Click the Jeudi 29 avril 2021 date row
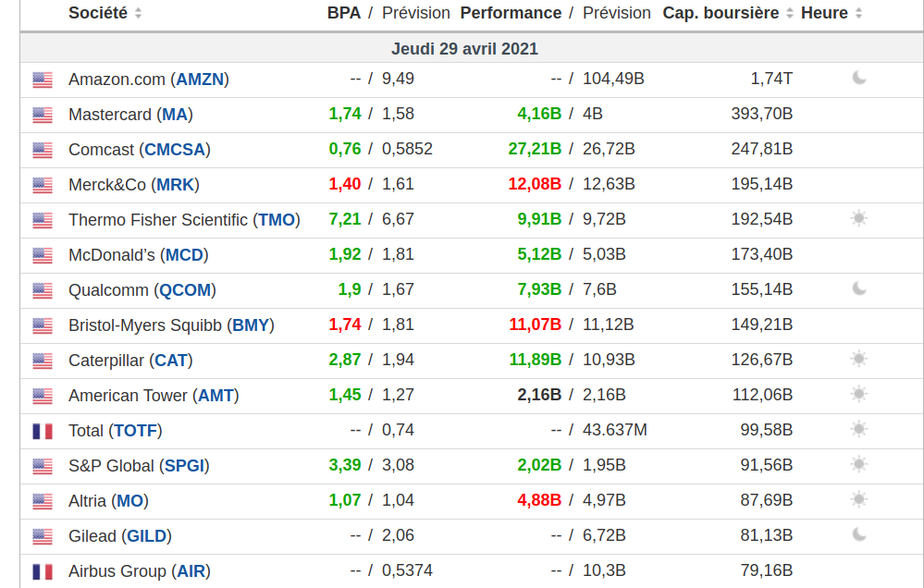The width and height of the screenshot is (924, 588). [464, 48]
